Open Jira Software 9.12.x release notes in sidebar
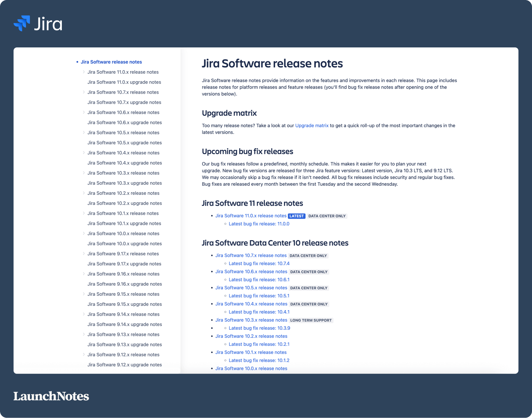The height and width of the screenshot is (418, 532). 123,354
